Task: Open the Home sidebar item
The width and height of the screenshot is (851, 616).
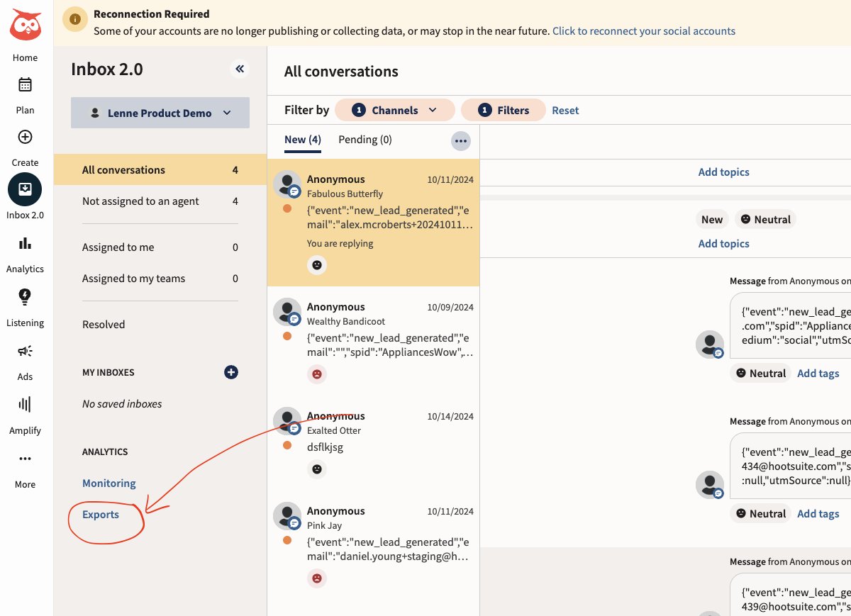Action: tap(25, 57)
